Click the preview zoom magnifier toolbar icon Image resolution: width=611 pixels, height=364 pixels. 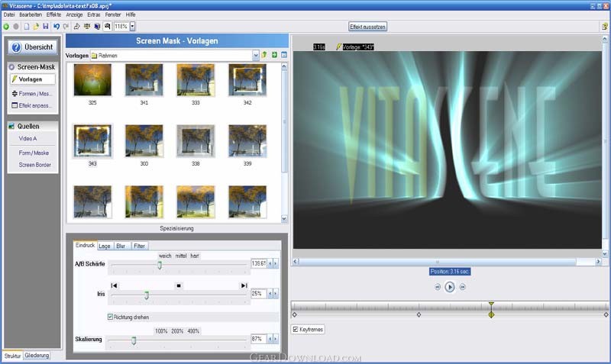tap(107, 27)
